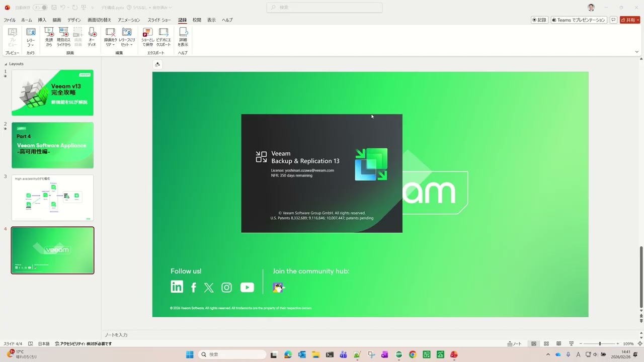
Task: Click the YouTube icon on the slide
Action: 247,288
